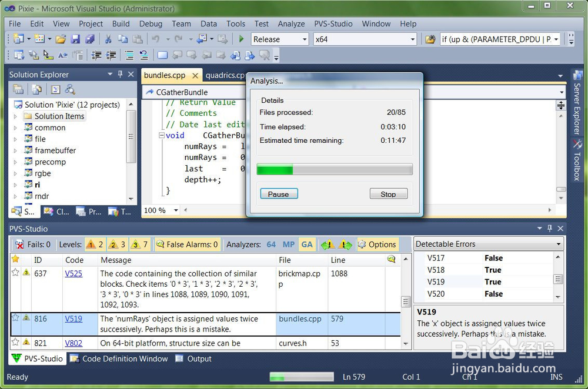Toggle bookmark icon in text editor toolbar
Screen dimensions: 588x389
(x=162, y=55)
